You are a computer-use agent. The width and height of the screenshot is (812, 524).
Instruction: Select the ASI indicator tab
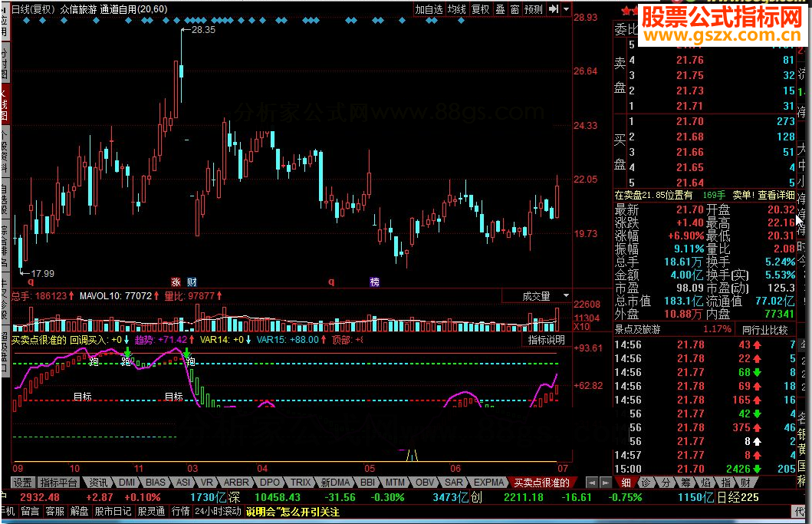pos(182,483)
